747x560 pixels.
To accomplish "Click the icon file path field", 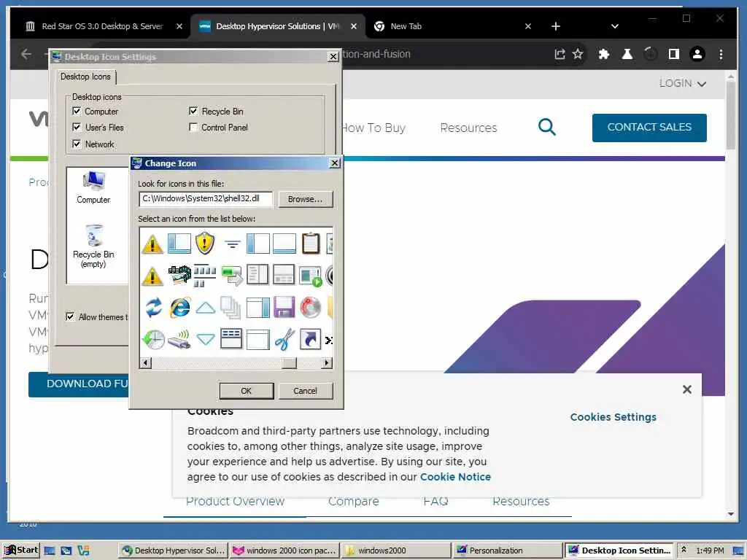I will (x=205, y=199).
